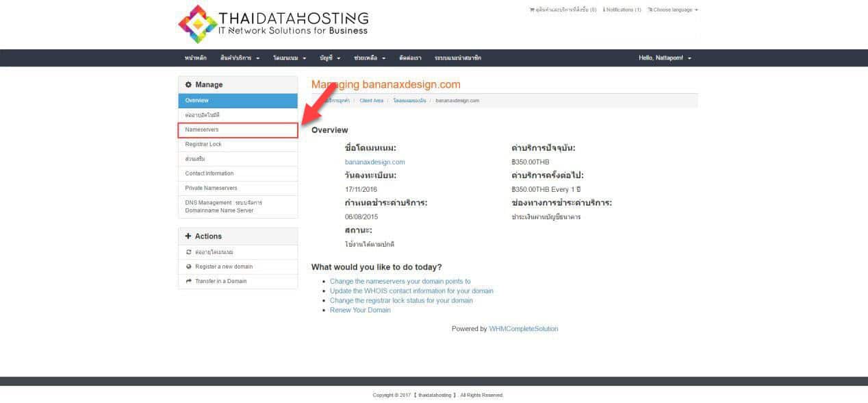Expand the บัญชี navigation dropdown
Image resolution: width=868 pixels, height=403 pixels.
[x=330, y=58]
